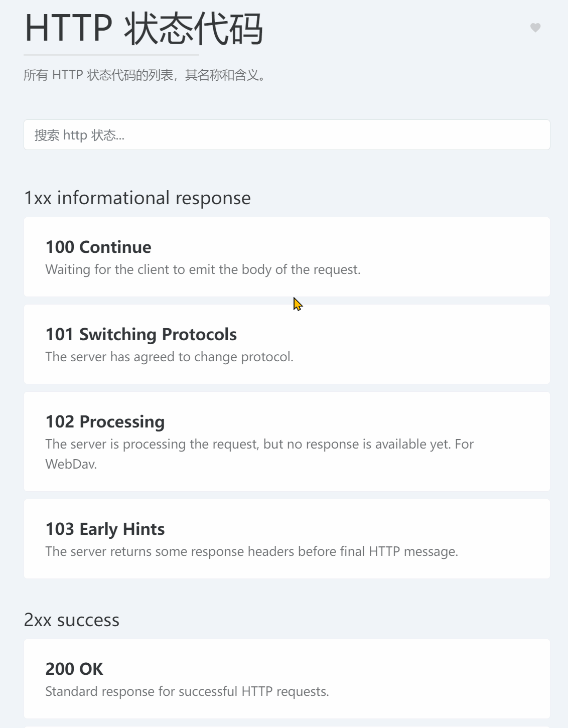Click the 200 OK title text
This screenshot has height=728, width=568.
click(x=74, y=669)
